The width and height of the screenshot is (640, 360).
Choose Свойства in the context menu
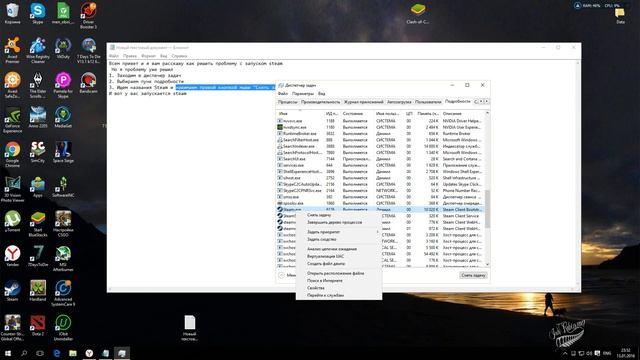pyautogui.click(x=339, y=288)
